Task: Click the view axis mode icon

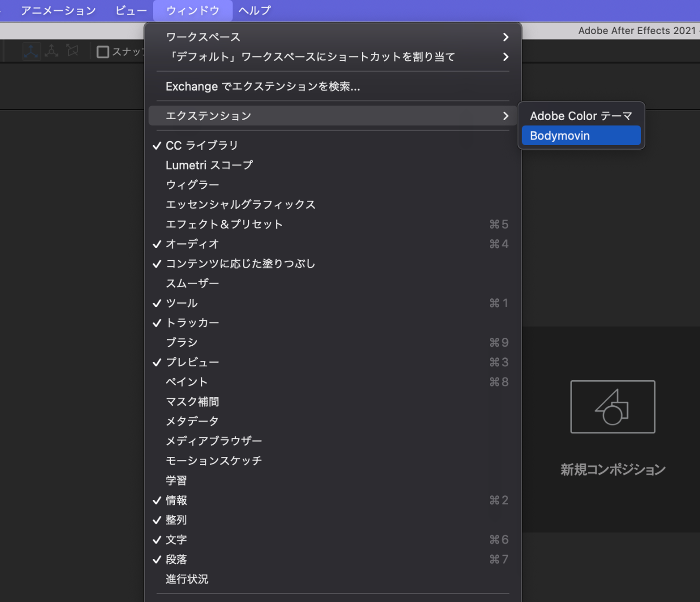Action: 72,51
